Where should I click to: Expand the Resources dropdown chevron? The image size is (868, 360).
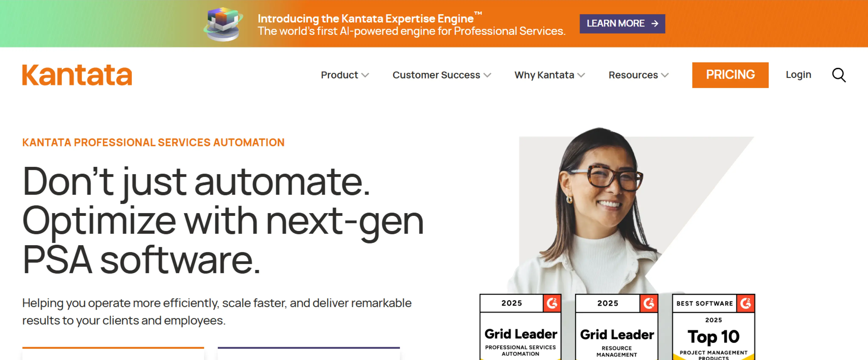point(665,75)
